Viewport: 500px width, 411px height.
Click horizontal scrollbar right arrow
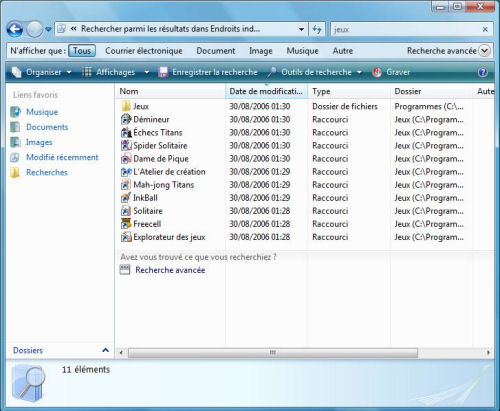coord(489,352)
